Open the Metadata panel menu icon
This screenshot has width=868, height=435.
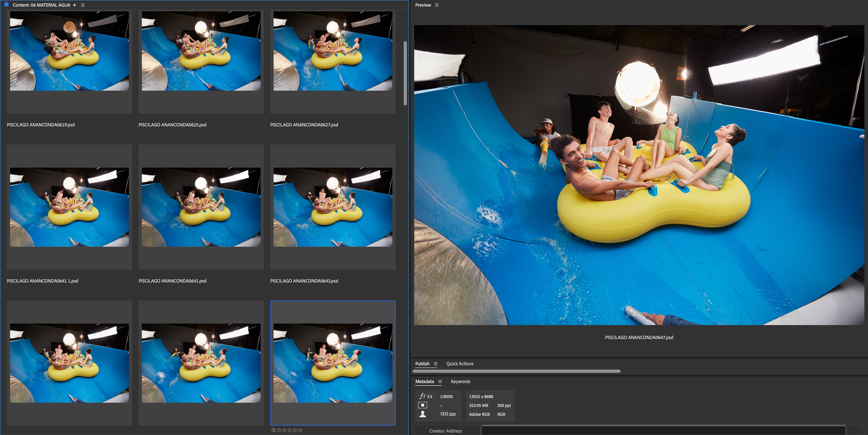[x=440, y=381]
